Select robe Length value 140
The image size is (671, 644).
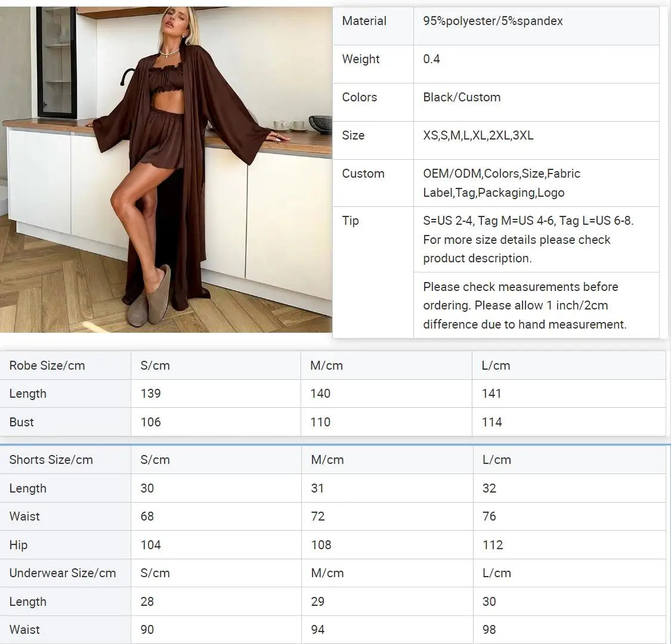click(x=321, y=394)
